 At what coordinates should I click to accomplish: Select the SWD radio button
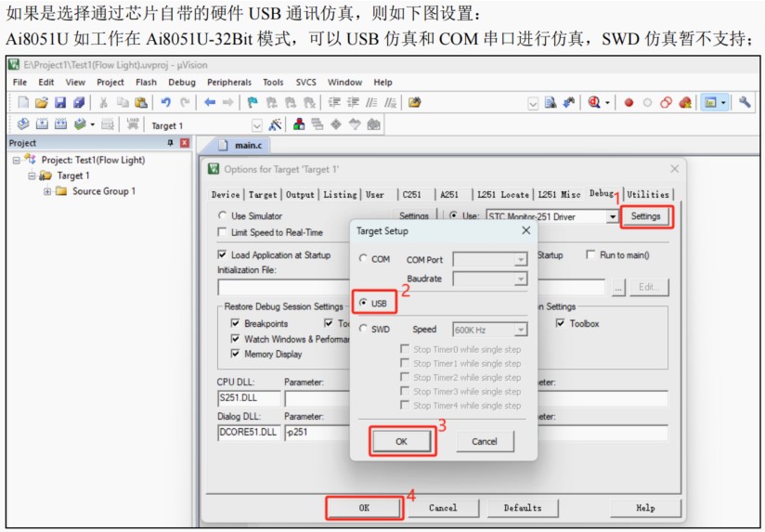tap(363, 329)
